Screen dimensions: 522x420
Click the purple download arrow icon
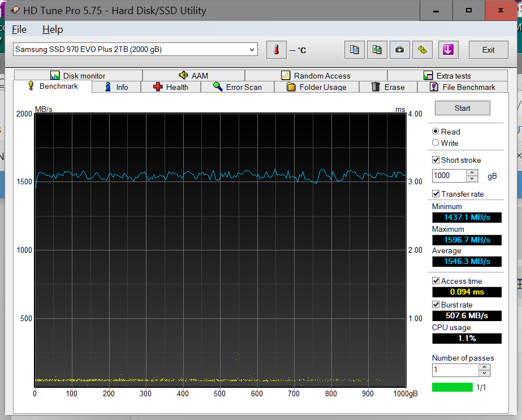[x=448, y=50]
